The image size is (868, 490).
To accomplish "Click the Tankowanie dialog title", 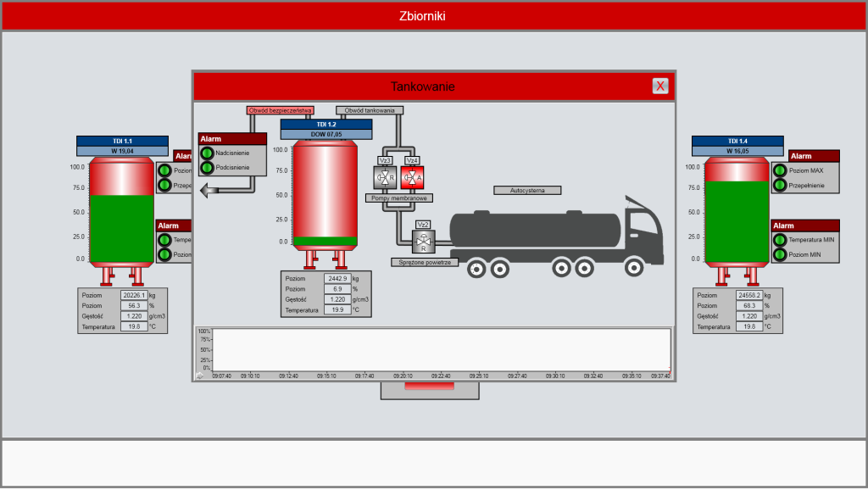I will pyautogui.click(x=422, y=86).
